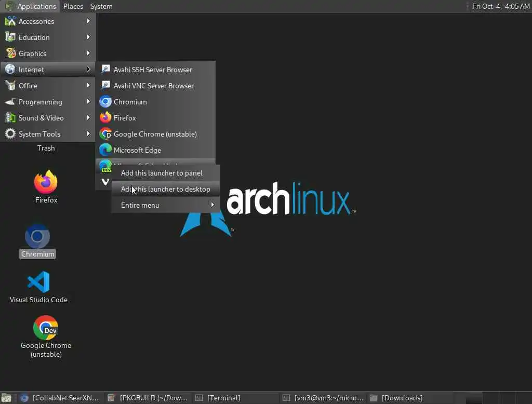
Task: Click the show desktop icon in bottom panel
Action: (x=6, y=398)
